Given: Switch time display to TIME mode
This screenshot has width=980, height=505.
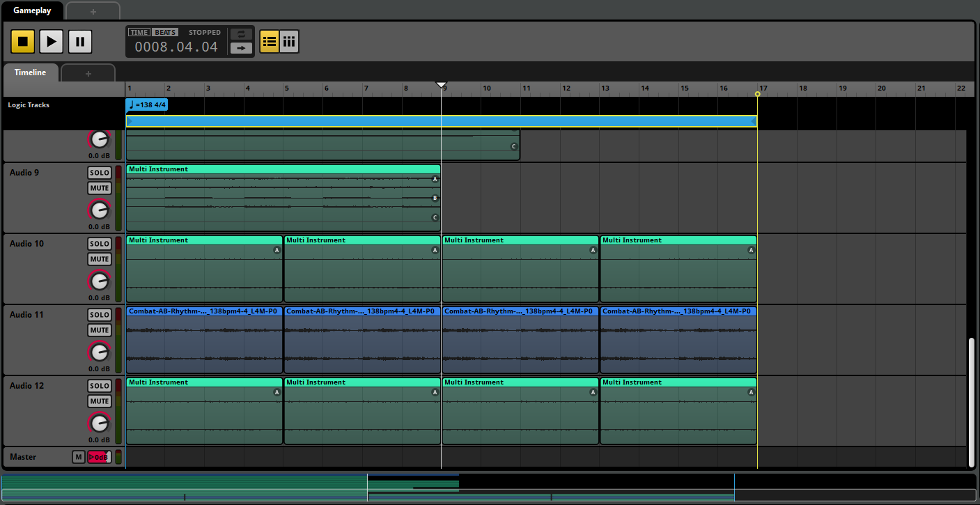Looking at the screenshot, I should pos(139,32).
